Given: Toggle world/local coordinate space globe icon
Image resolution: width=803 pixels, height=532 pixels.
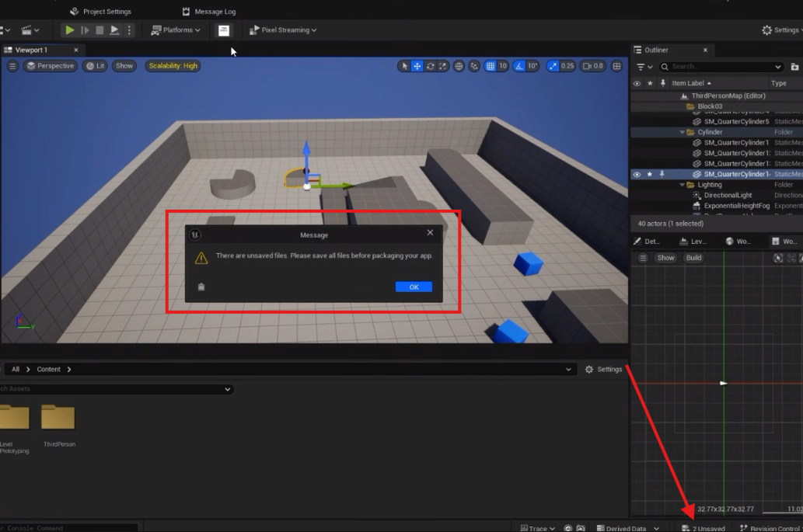Looking at the screenshot, I should tap(459, 66).
